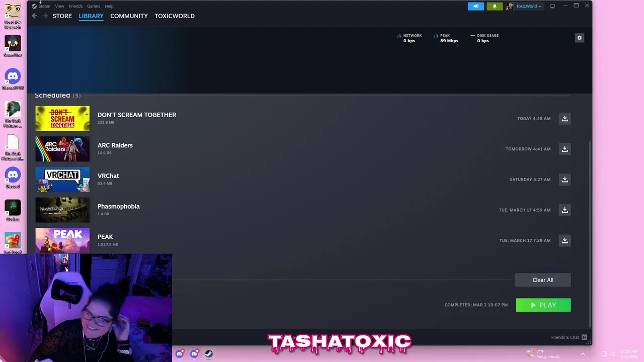644x362 pixels.
Task: Go back using the left arrow
Action: 34,16
